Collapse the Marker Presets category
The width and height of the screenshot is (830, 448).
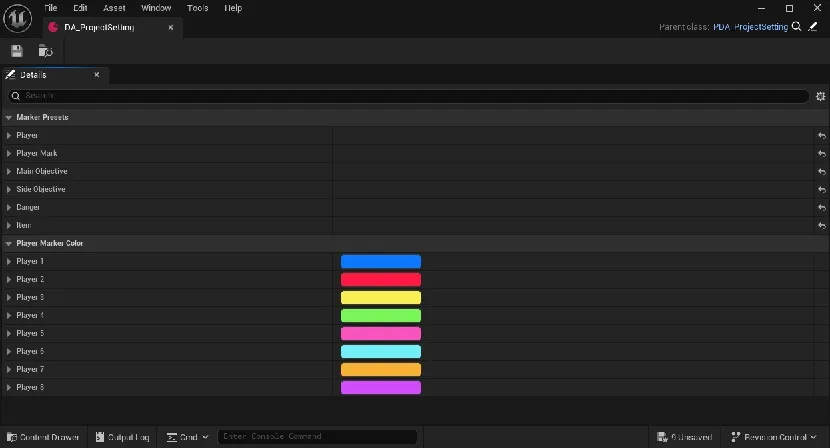tap(8, 118)
